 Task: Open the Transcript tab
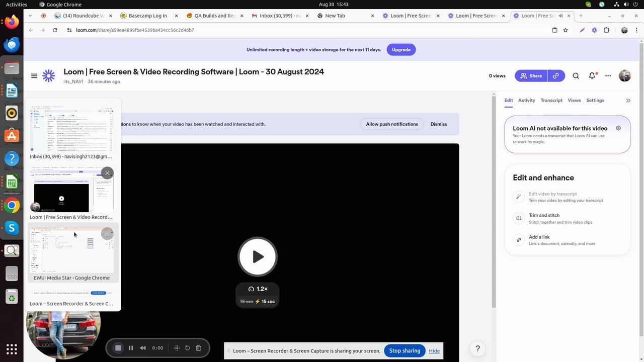tap(551, 101)
